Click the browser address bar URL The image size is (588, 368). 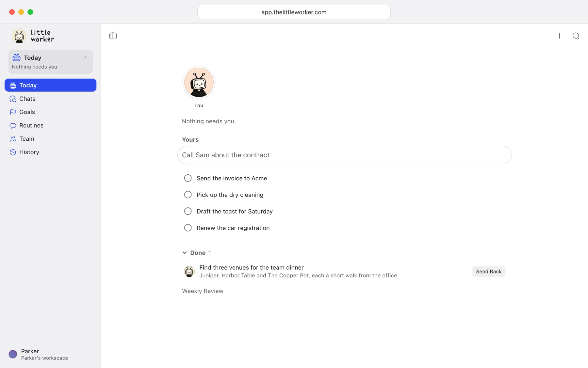(x=294, y=12)
